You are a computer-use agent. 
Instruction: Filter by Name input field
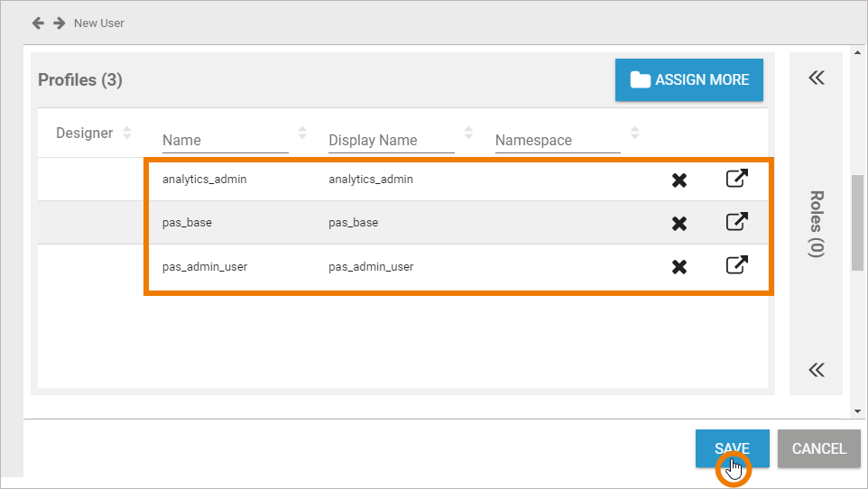coord(225,141)
